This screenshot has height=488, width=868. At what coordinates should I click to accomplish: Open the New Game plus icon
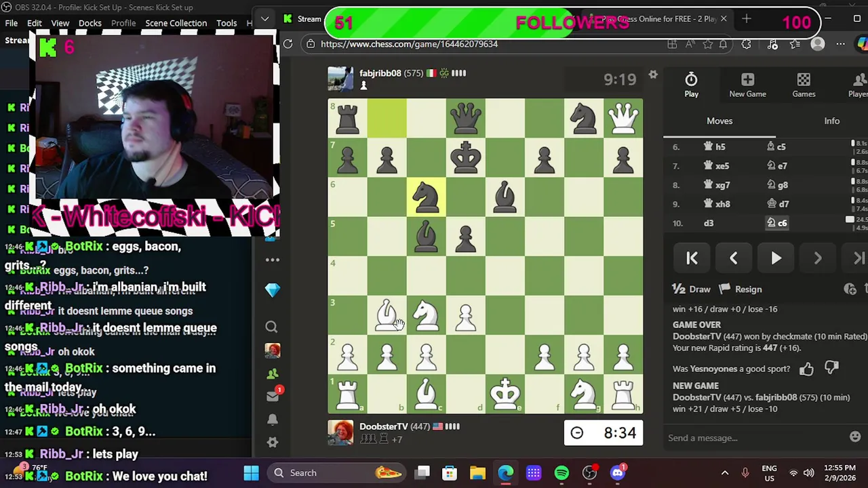tap(747, 85)
